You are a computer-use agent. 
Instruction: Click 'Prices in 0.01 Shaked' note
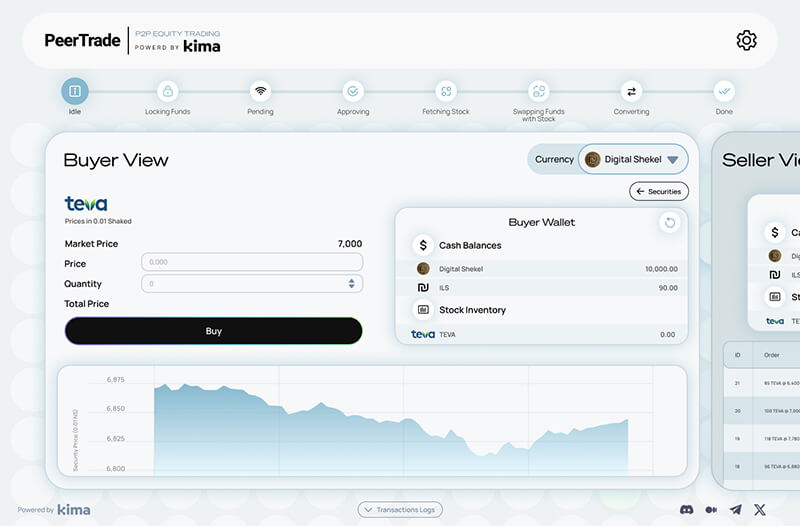tap(98, 221)
